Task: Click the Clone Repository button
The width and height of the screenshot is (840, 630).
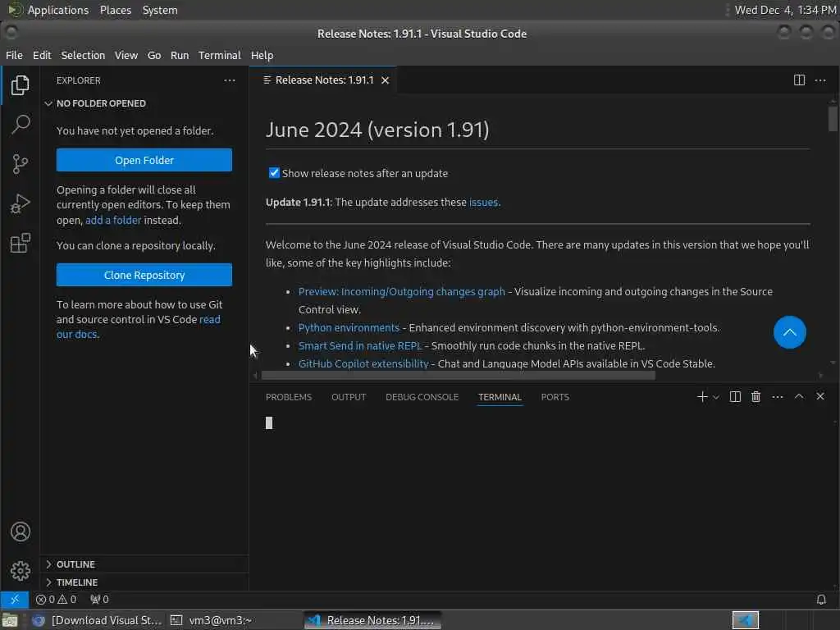Action: (144, 275)
